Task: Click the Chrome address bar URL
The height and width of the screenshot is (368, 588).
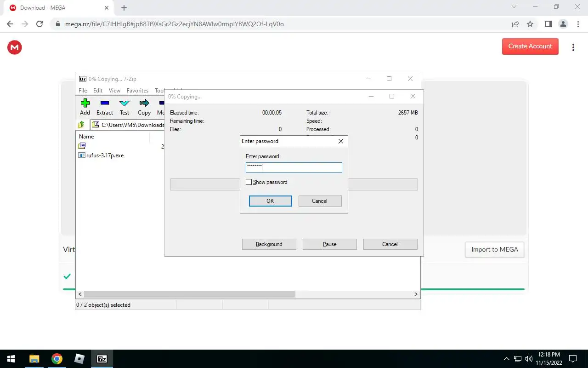Action: click(x=175, y=24)
